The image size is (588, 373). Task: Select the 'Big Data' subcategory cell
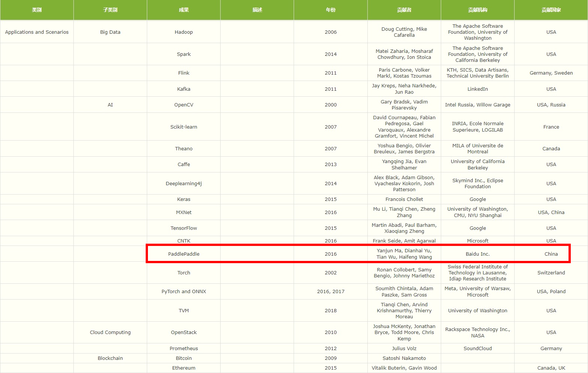[110, 32]
